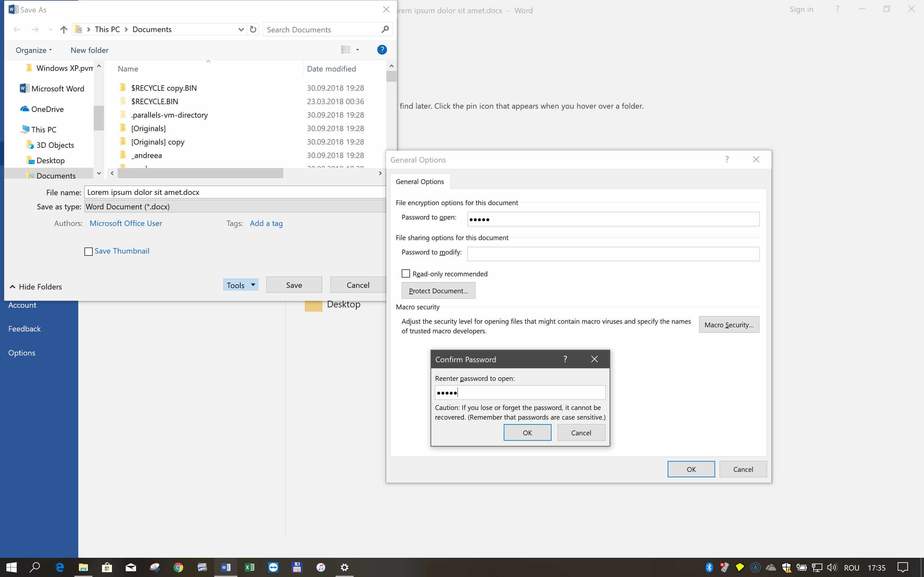The height and width of the screenshot is (577, 924).
Task: Open Chrome from the taskbar
Action: pos(178,567)
